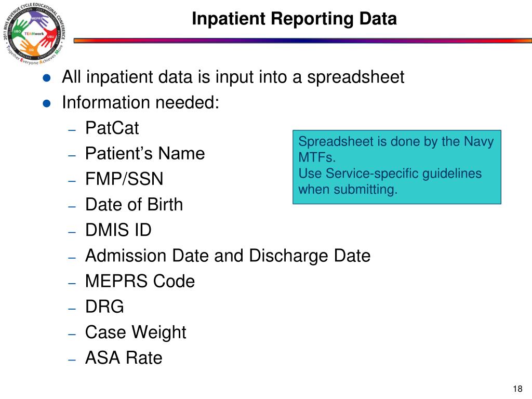Click the Service-specific guidelines text

point(404,174)
